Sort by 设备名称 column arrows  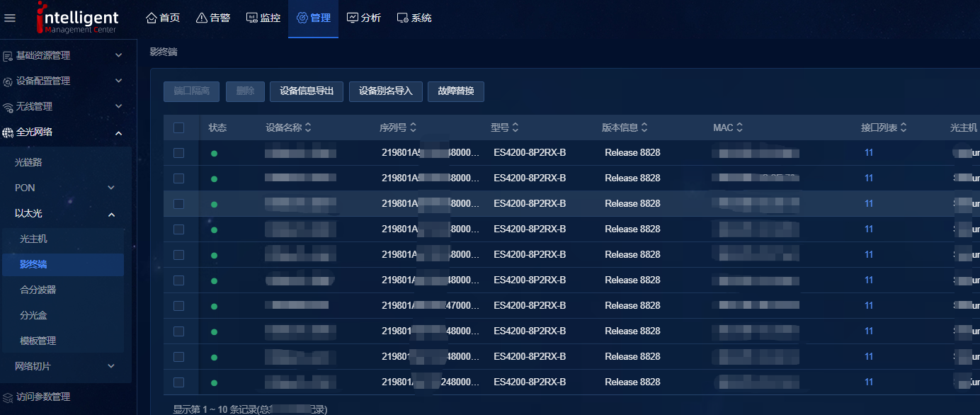pyautogui.click(x=308, y=128)
